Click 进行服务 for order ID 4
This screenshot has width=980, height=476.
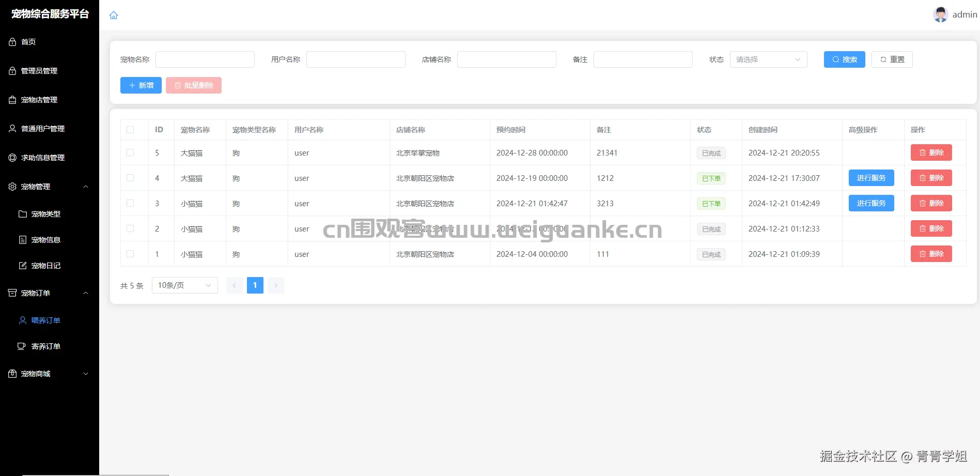[x=872, y=178]
